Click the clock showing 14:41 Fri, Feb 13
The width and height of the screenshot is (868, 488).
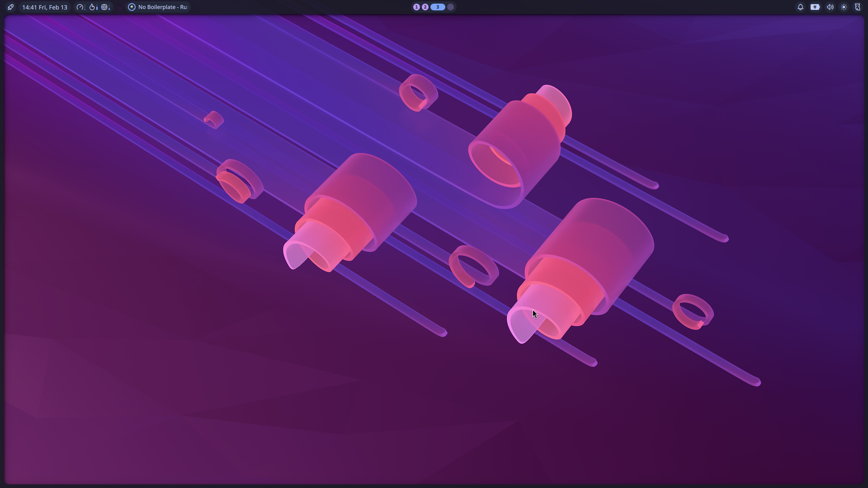(x=45, y=7)
